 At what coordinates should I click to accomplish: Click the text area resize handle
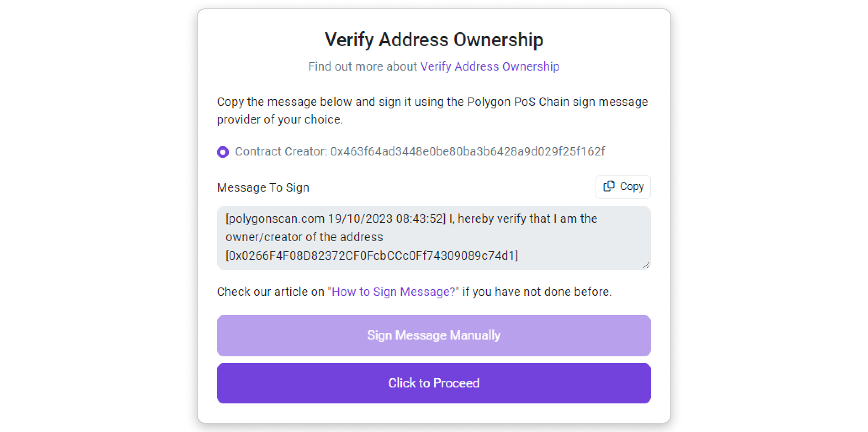coord(646,265)
